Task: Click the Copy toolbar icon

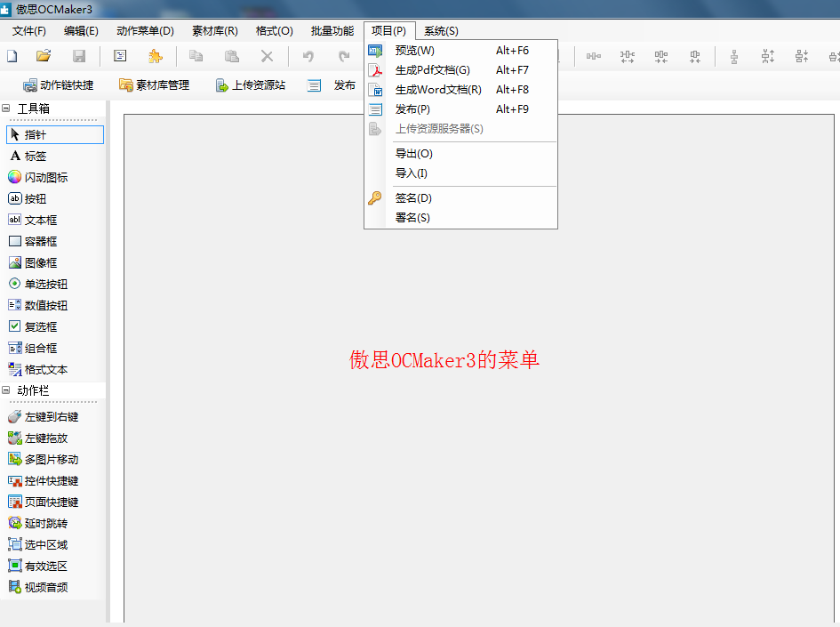Action: pyautogui.click(x=196, y=56)
